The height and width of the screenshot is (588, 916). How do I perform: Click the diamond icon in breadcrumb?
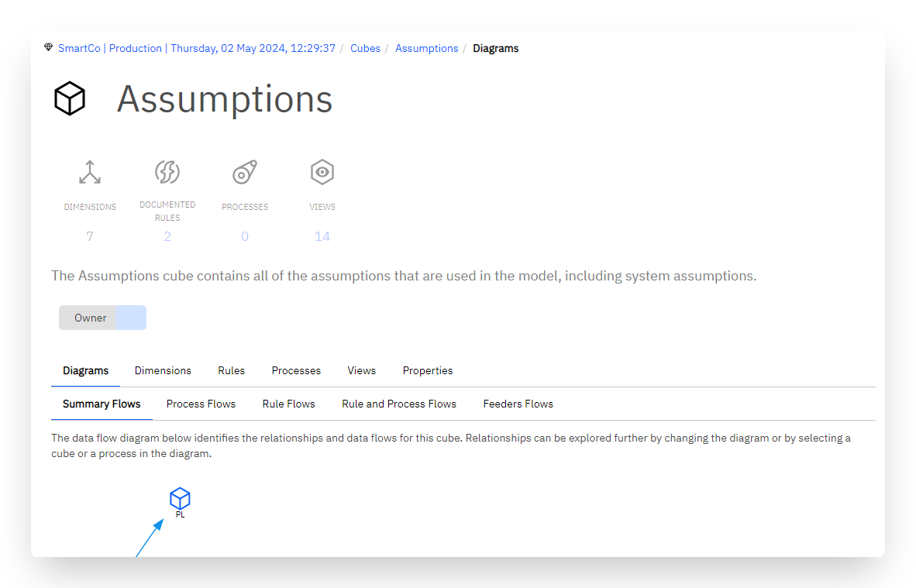pyautogui.click(x=49, y=47)
